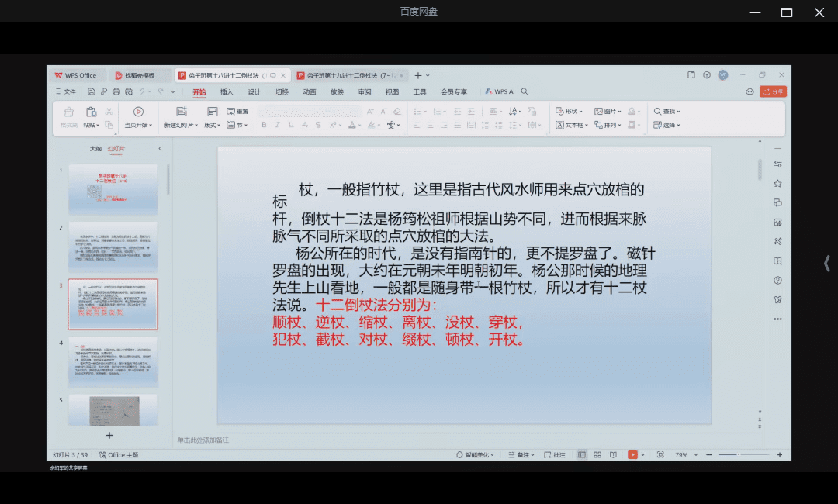Click the print icon in quick access toolbar
This screenshot has height=504, width=838.
pos(116,91)
